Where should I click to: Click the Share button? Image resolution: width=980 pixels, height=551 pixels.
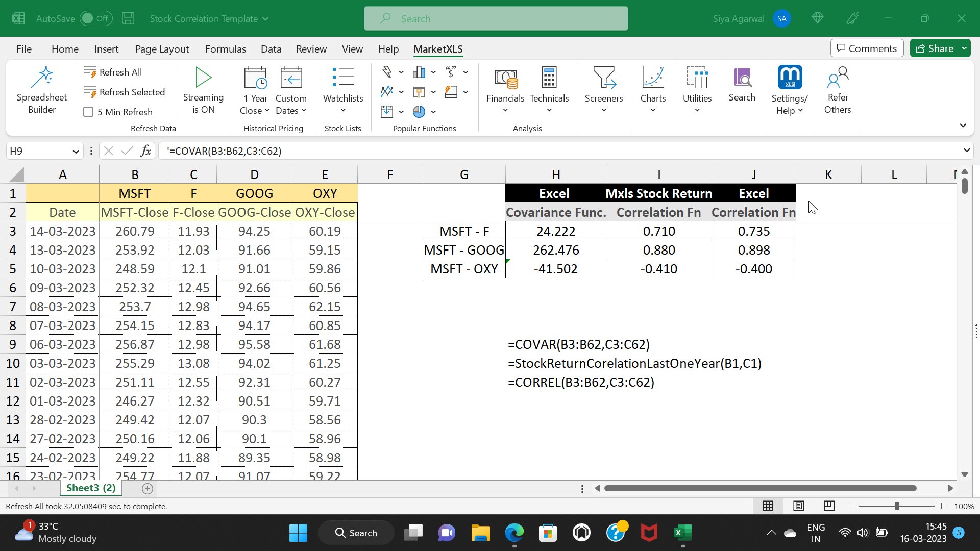tap(935, 48)
